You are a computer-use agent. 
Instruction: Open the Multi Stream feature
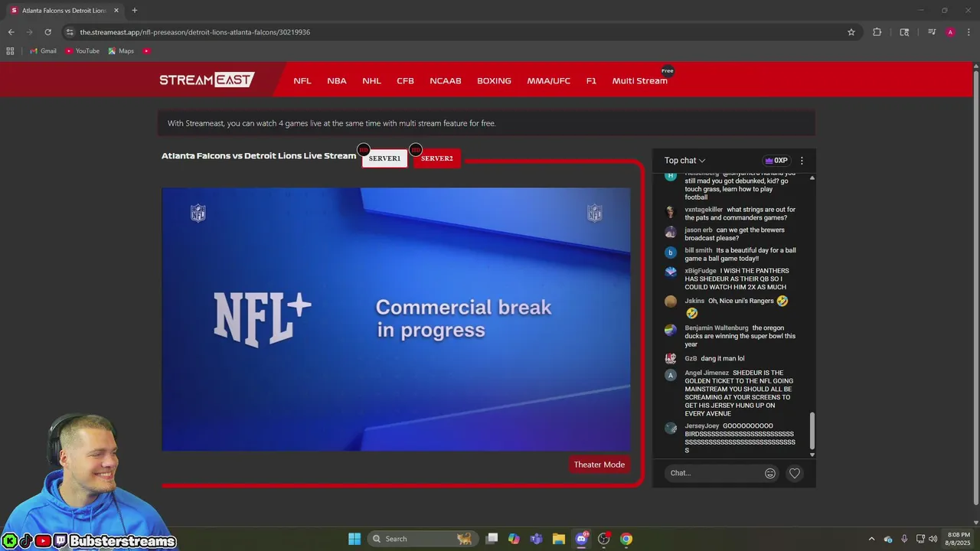[640, 80]
